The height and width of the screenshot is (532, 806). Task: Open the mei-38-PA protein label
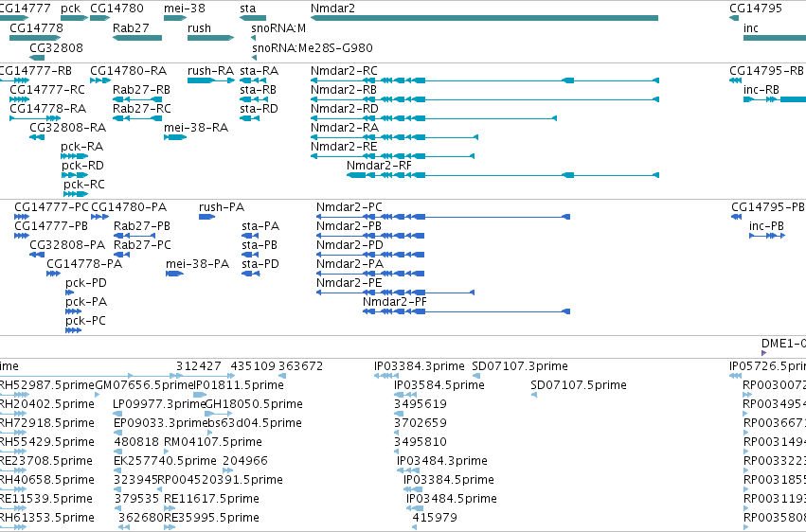pos(197,264)
